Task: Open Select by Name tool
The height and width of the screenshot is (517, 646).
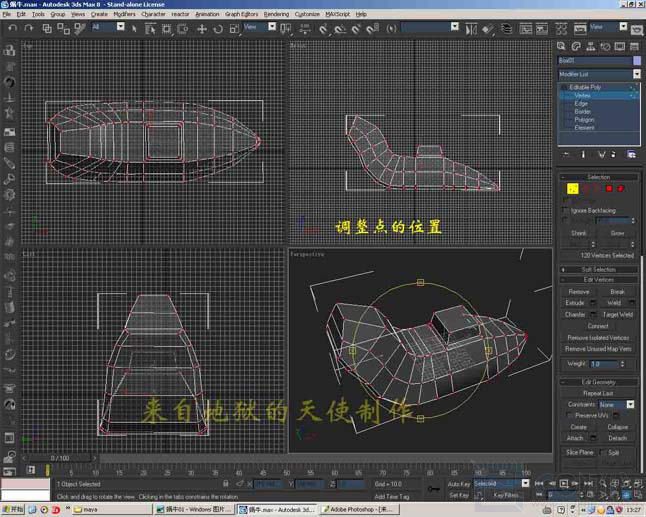Action: [150, 28]
